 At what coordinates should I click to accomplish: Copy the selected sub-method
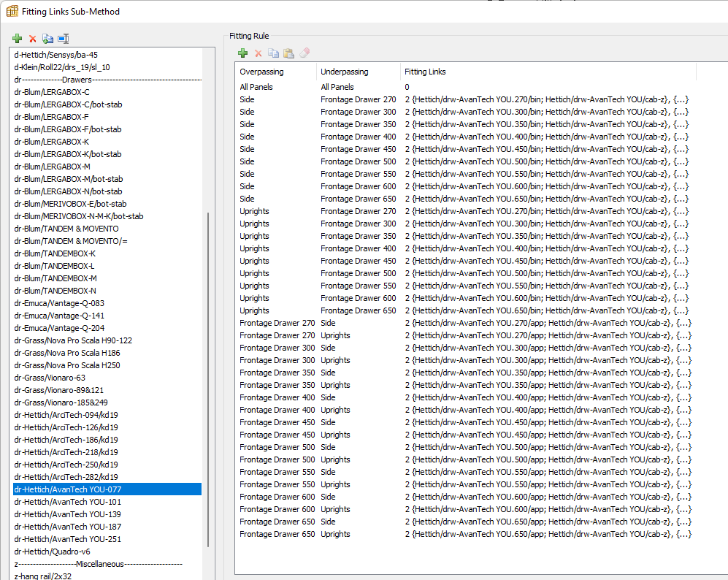tap(47, 39)
